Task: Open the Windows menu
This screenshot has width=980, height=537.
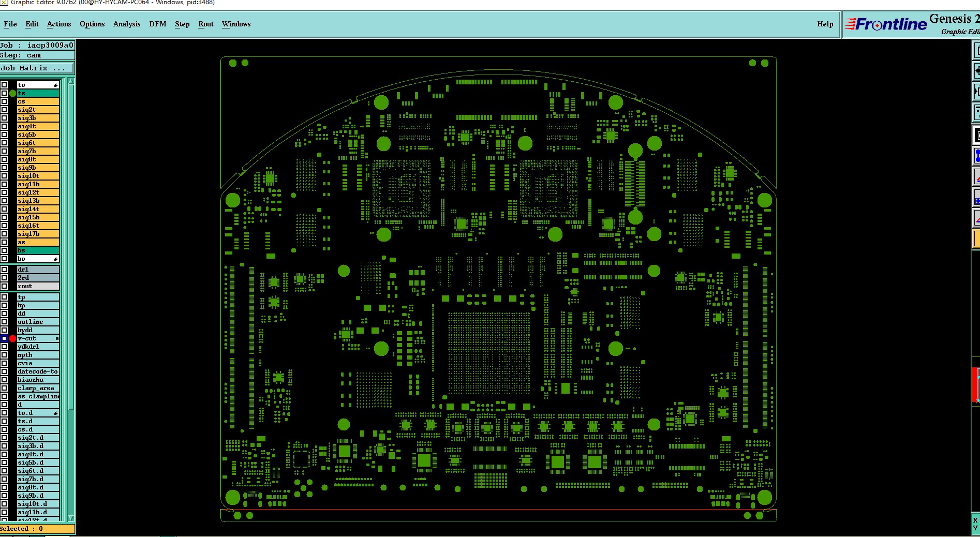Action: pyautogui.click(x=236, y=24)
